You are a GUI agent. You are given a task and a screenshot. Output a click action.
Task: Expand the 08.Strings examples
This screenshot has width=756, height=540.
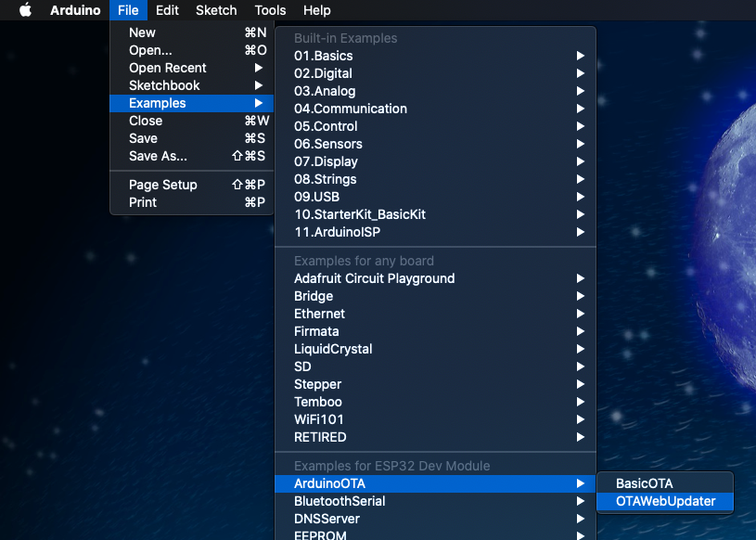click(x=435, y=179)
